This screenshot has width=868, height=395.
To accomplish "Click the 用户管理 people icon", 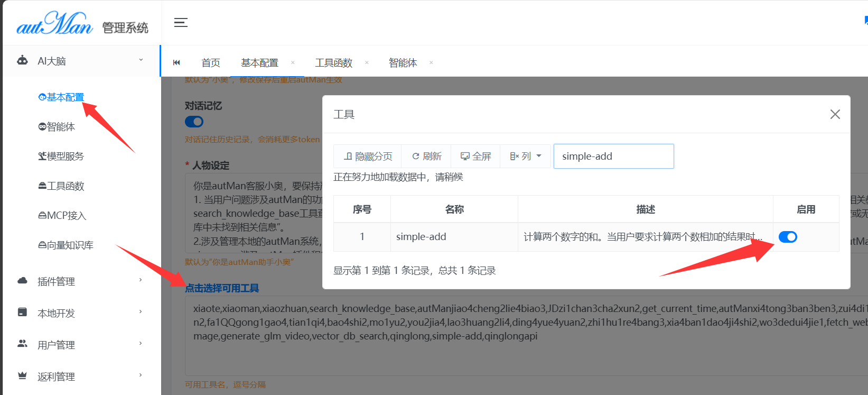I will click(22, 344).
